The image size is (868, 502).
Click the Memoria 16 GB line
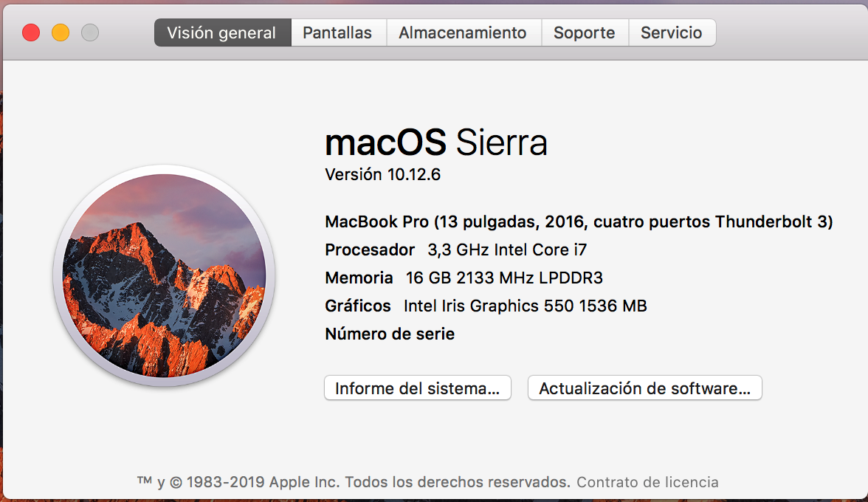point(464,278)
